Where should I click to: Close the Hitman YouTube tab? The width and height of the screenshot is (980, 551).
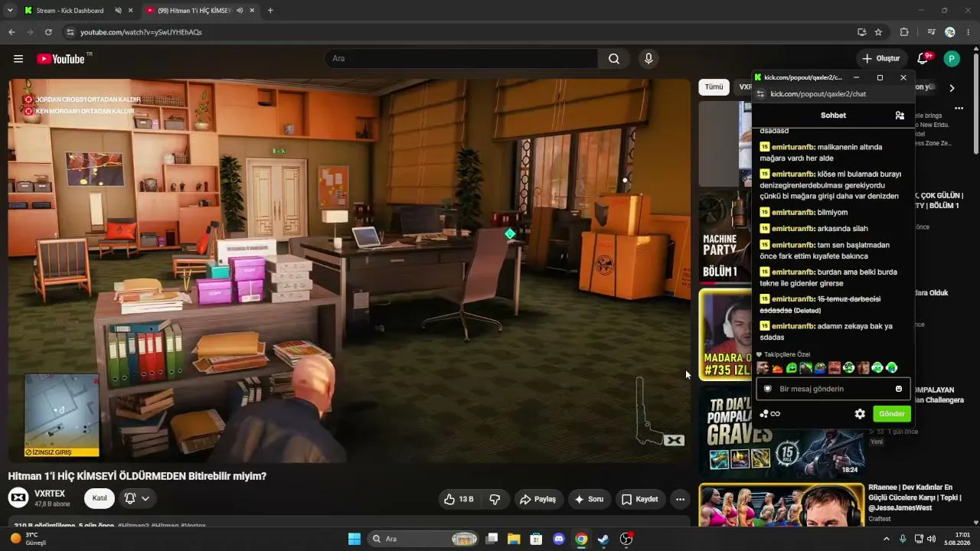coord(252,11)
